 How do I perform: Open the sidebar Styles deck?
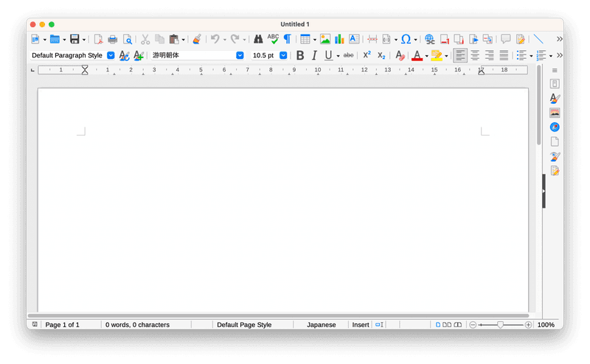pos(555,98)
